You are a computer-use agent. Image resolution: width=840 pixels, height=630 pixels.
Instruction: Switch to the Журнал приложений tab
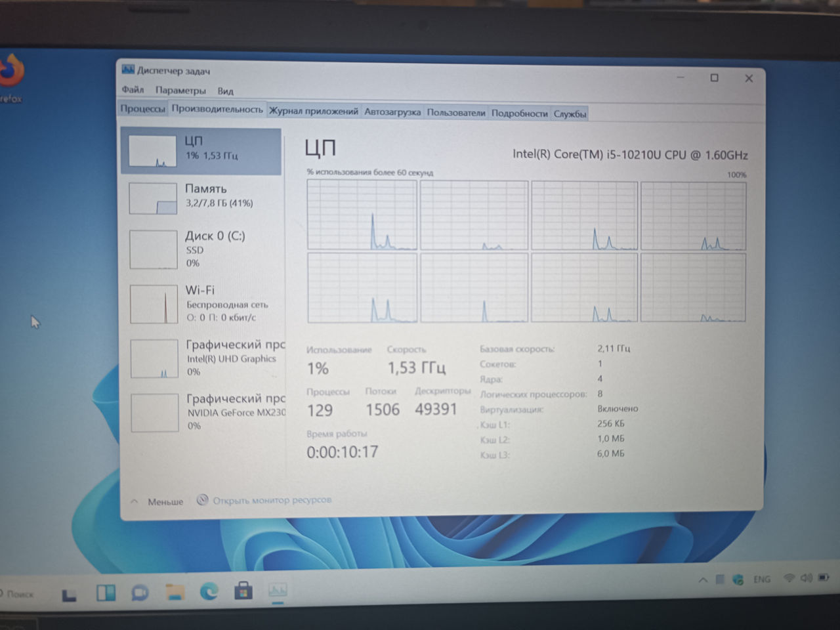click(x=314, y=111)
